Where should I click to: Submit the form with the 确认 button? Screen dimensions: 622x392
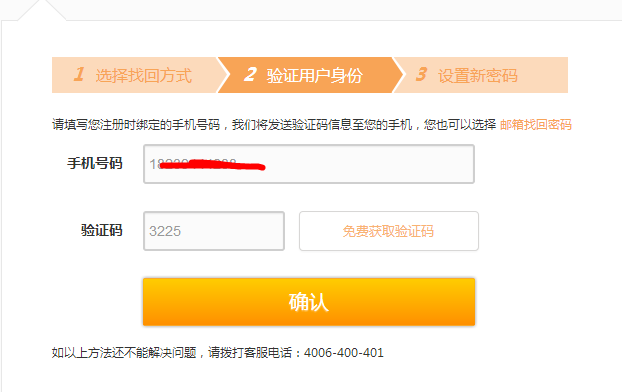tap(309, 302)
